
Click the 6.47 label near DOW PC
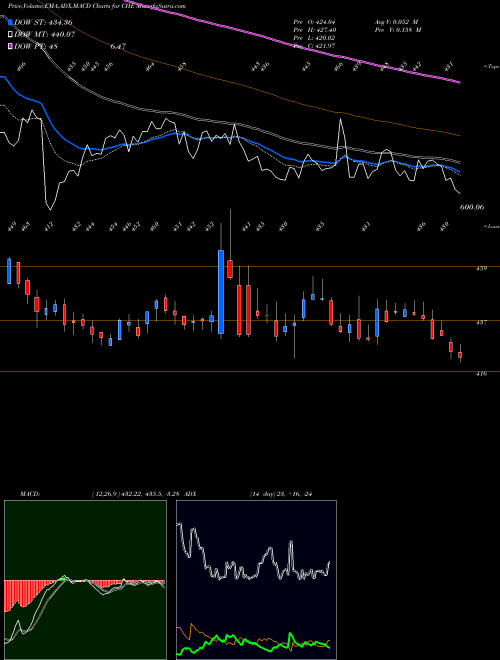(118, 47)
